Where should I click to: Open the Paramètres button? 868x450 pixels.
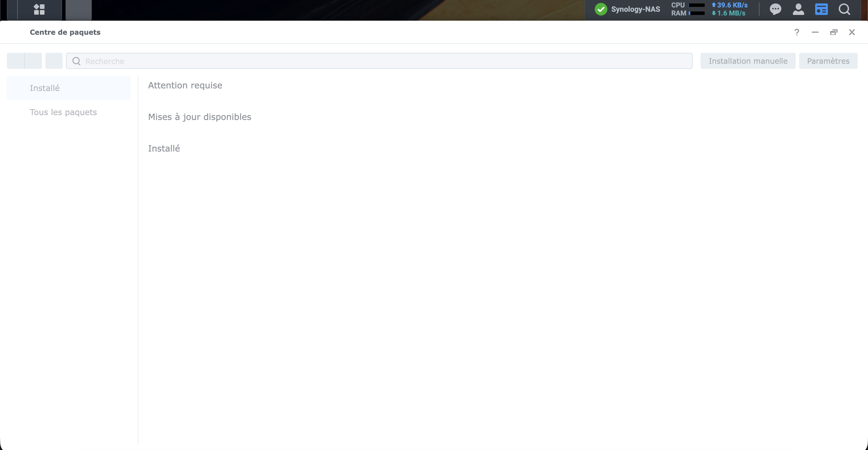[x=828, y=61]
